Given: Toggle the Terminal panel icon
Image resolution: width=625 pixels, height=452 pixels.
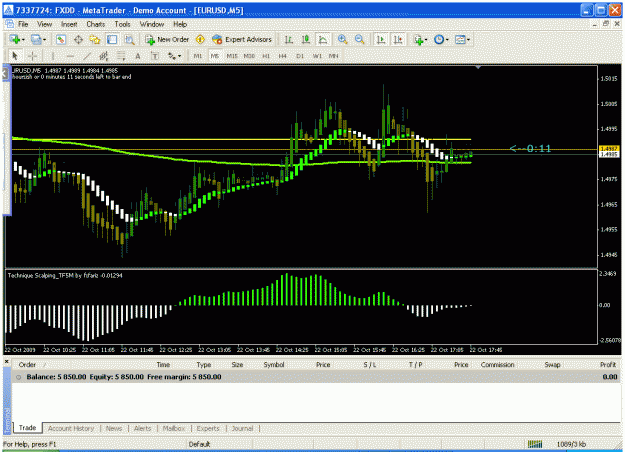Looking at the screenshot, I should click(x=112, y=39).
